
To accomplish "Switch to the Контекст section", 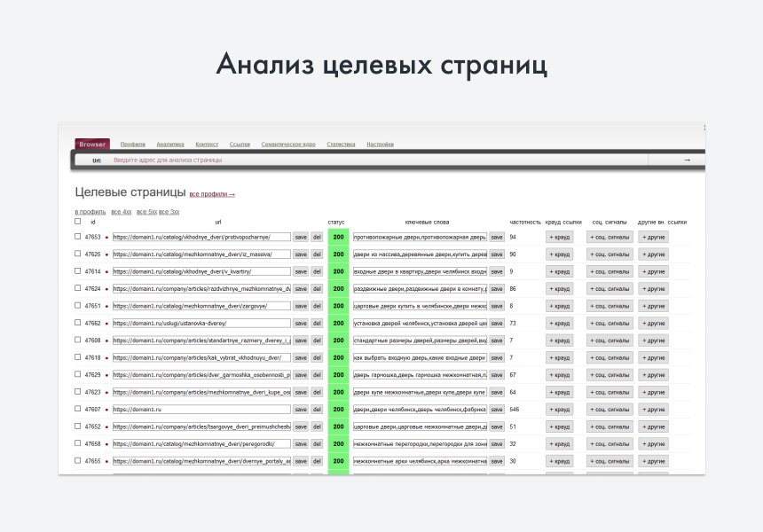I will pos(207,145).
